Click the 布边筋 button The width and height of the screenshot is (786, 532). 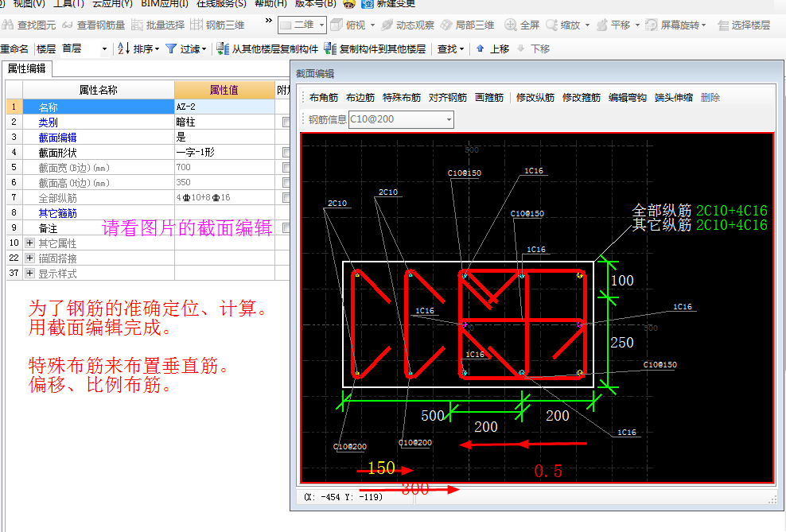(x=360, y=98)
